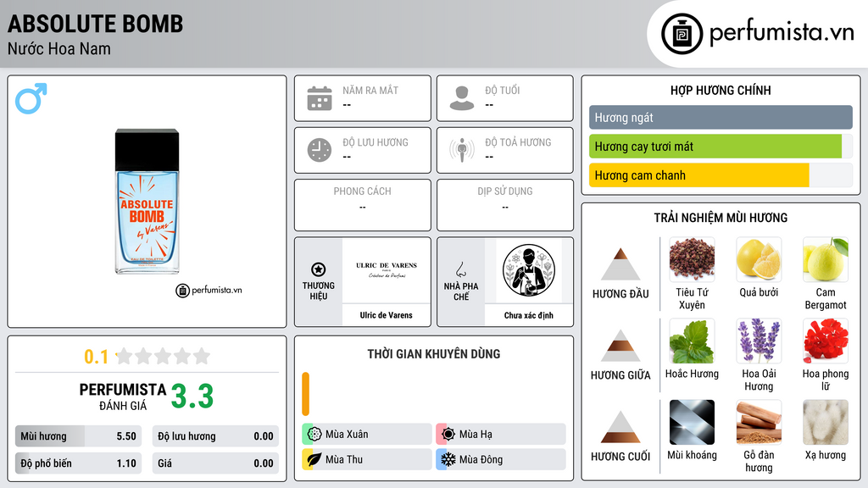Screen dimensions: 868x488
Task: Click the Thời gian khuyên dùng heading
Action: (x=434, y=354)
